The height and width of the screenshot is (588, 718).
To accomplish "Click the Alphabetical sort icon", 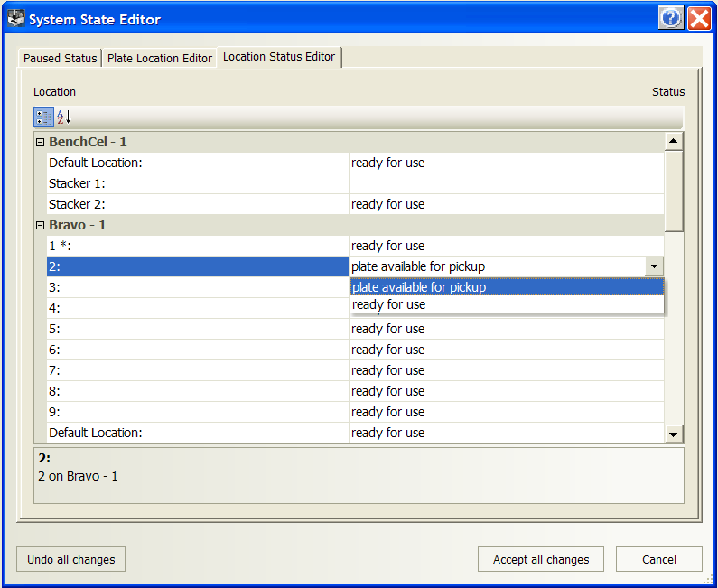I will 63,117.
